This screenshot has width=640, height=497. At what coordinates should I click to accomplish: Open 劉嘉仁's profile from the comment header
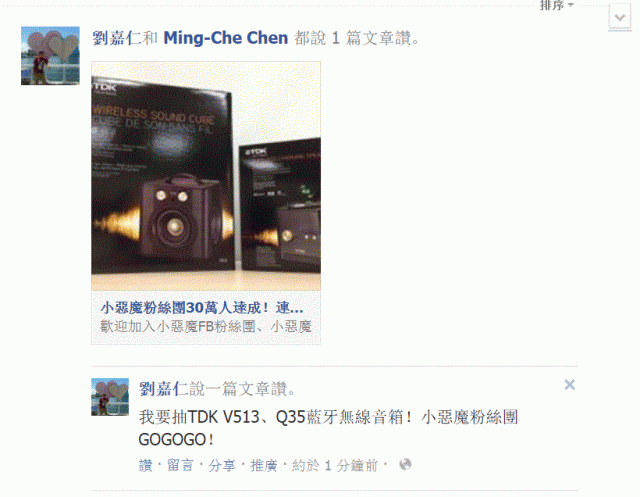[163, 389]
